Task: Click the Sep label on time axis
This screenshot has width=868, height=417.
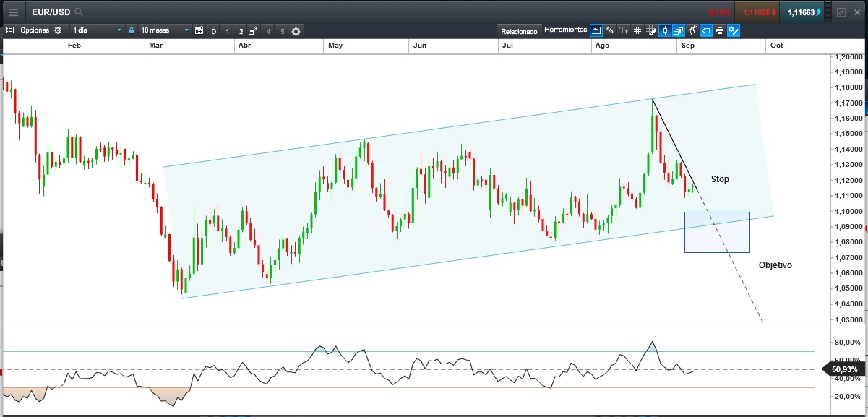Action: [688, 45]
